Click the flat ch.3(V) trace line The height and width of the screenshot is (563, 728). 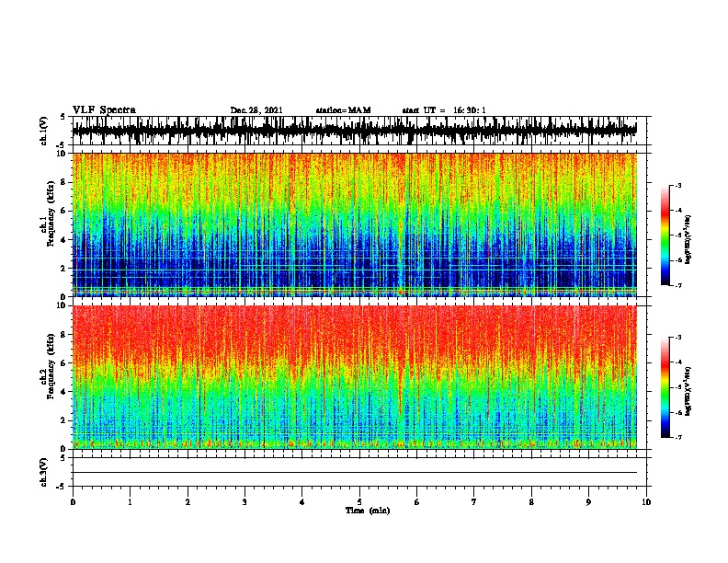(355, 473)
